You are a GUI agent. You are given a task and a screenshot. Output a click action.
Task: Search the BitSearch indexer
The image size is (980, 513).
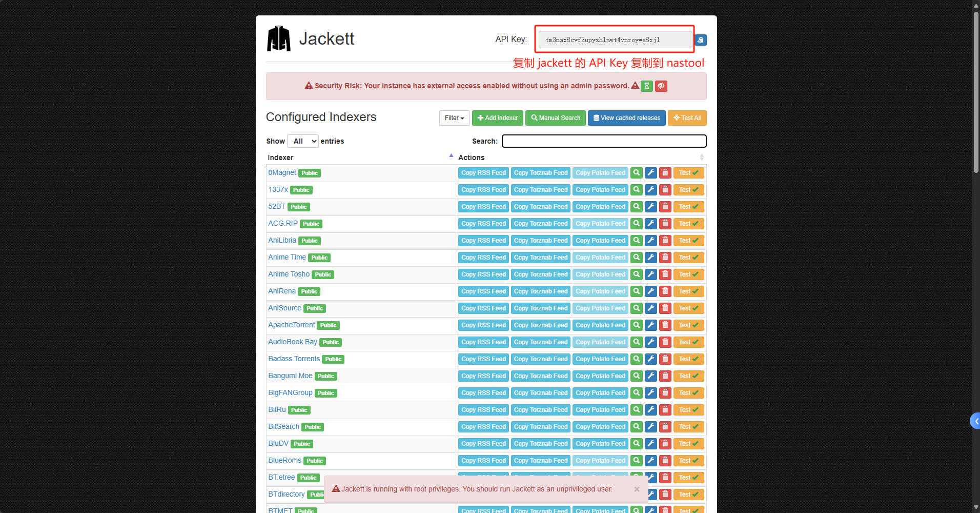[636, 427]
